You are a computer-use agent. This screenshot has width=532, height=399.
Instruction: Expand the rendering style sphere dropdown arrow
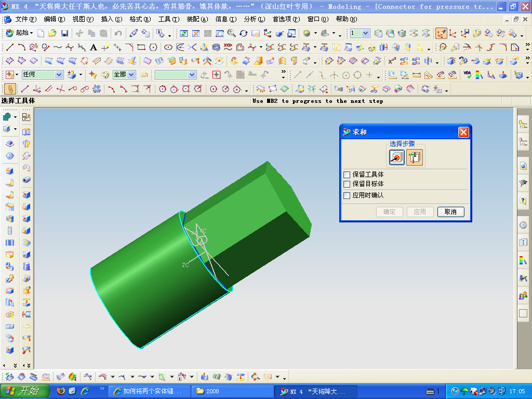315,33
